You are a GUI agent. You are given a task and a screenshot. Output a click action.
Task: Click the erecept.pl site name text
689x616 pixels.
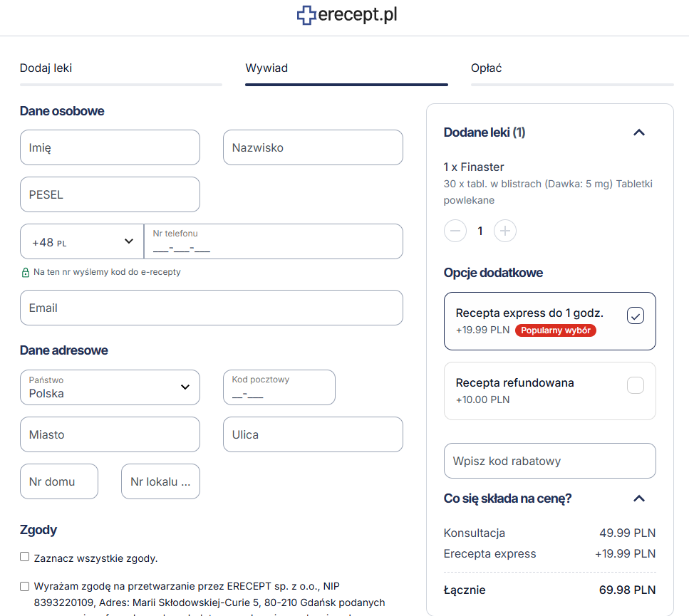point(357,14)
